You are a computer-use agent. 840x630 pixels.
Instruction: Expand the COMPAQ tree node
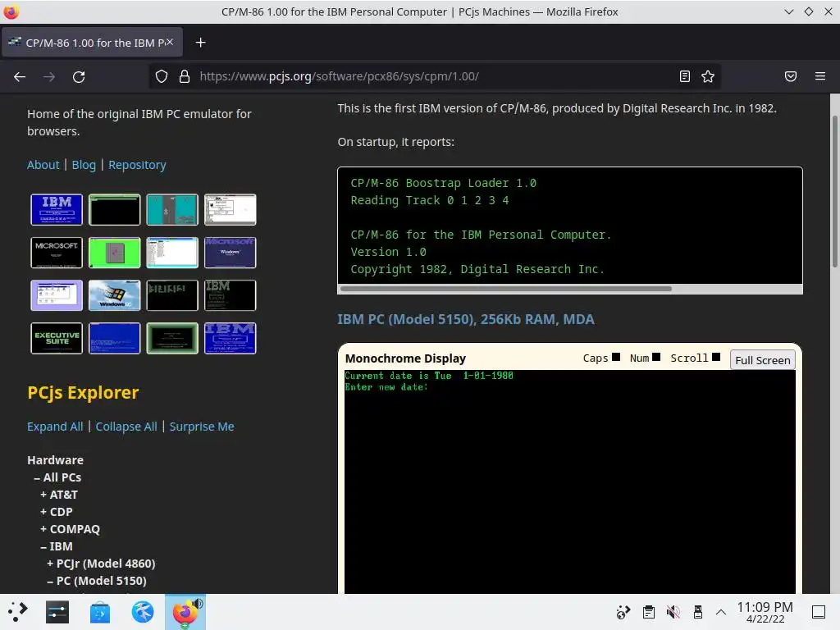pyautogui.click(x=71, y=529)
